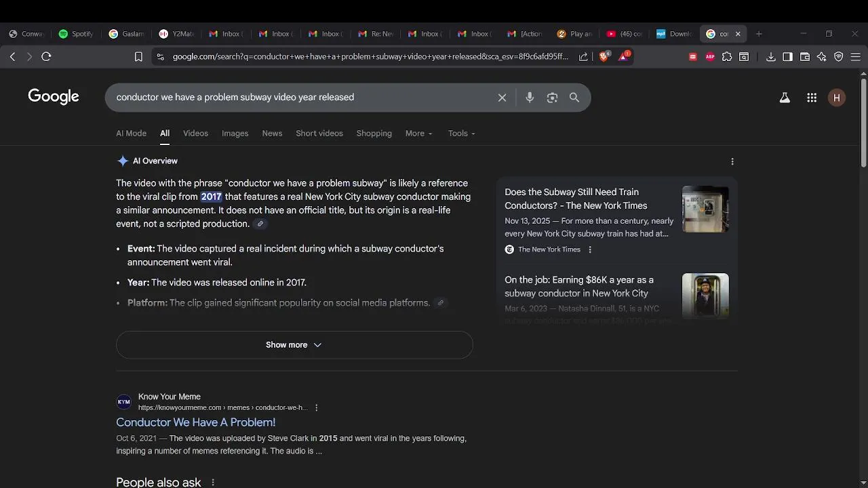The image size is (868, 488).
Task: Open the Brave Wallet
Action: pyautogui.click(x=805, y=57)
